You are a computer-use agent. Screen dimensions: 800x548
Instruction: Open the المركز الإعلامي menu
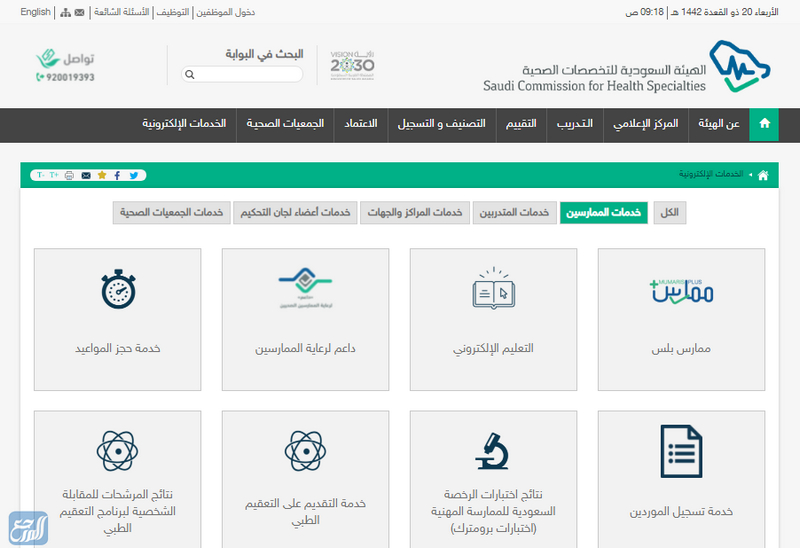pyautogui.click(x=645, y=124)
